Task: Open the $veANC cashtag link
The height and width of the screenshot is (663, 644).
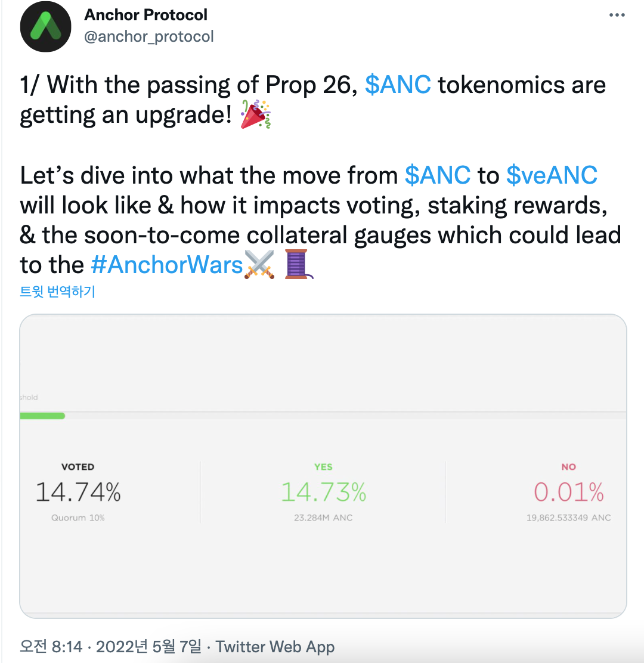Action: (552, 175)
